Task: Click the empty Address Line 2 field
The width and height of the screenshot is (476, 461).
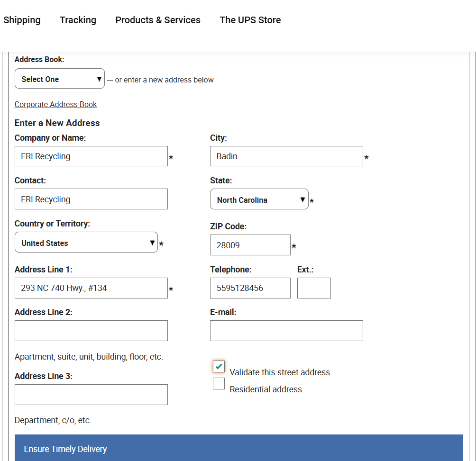Action: pos(91,331)
